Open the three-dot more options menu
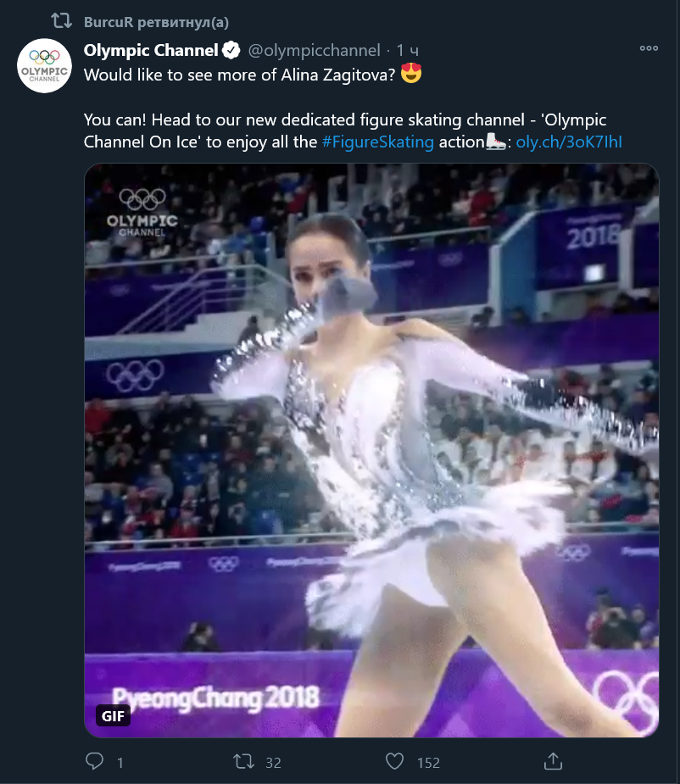This screenshot has height=784, width=680. click(x=649, y=49)
